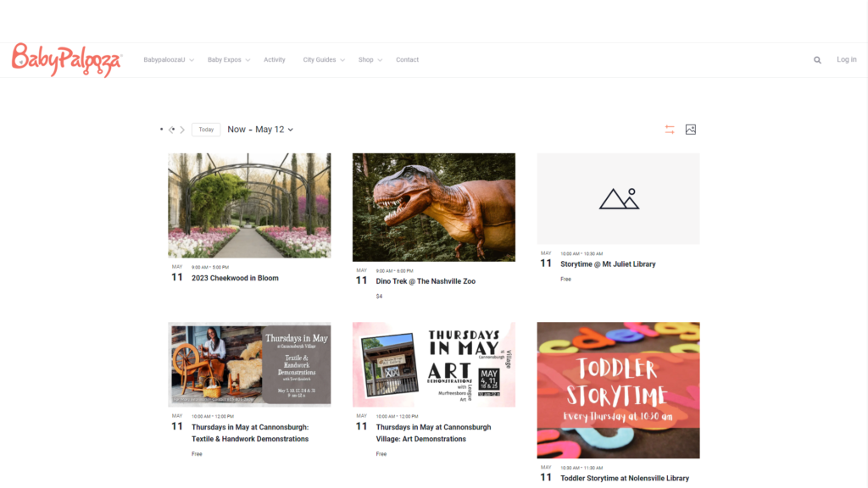Screen dimensions: 868x488
Task: Click the T-Rex dinosaur thumbnail
Action: tap(433, 208)
